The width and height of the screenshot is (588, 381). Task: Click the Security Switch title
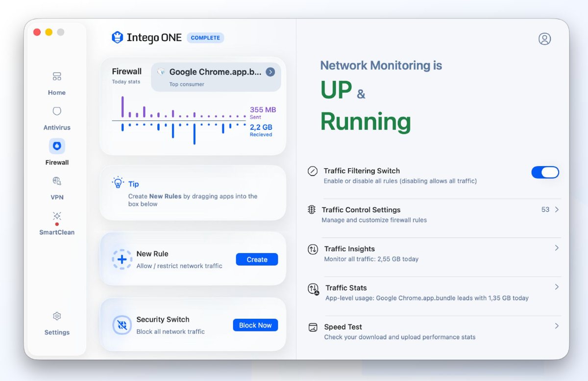pyautogui.click(x=163, y=319)
